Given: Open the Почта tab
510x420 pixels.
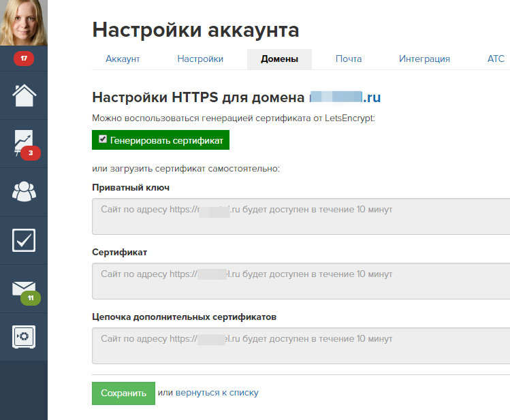Looking at the screenshot, I should (349, 59).
